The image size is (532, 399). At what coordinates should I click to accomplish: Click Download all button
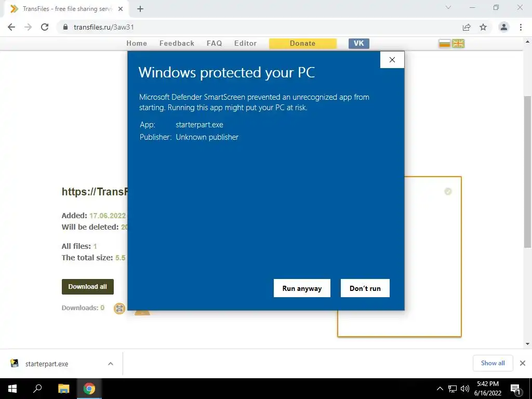coord(87,287)
